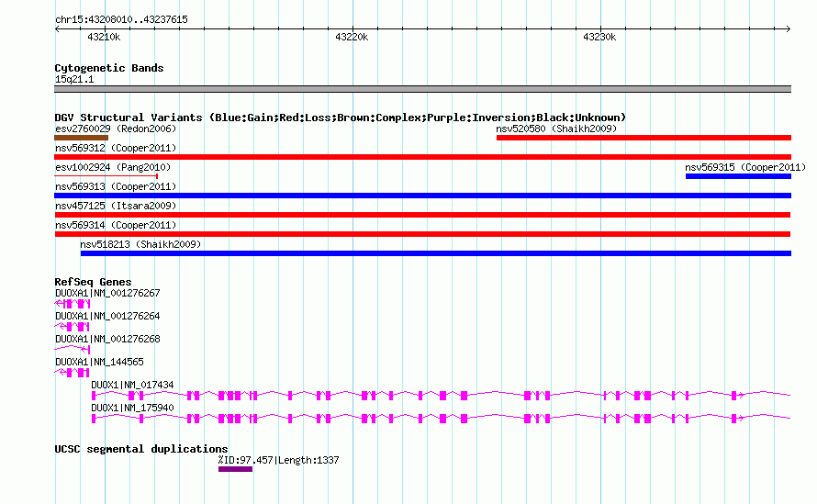The height and width of the screenshot is (504, 817).
Task: Open the esv2760029 (Redon2006) label
Action: pyautogui.click(x=116, y=129)
